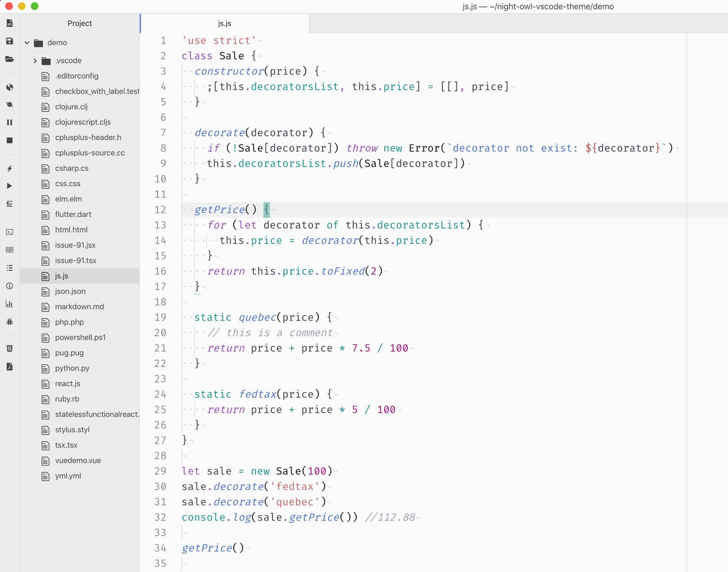
Task: Open markdown.md file
Action: (x=79, y=307)
